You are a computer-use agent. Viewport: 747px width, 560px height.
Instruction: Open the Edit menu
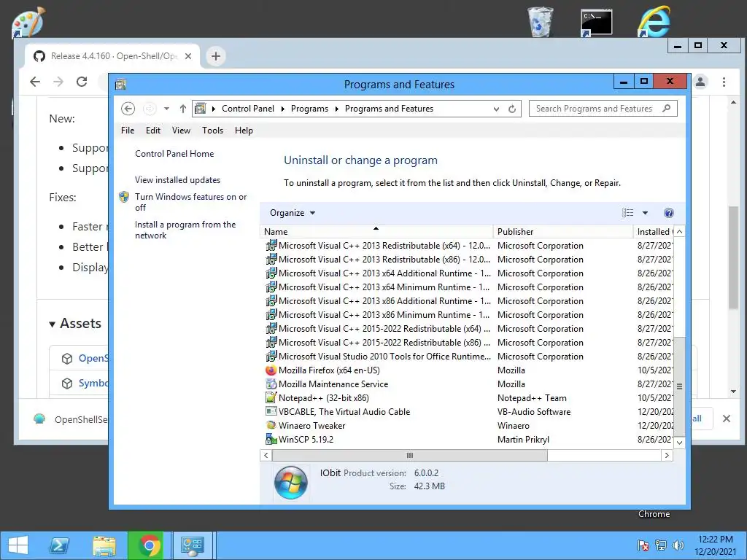click(x=153, y=131)
